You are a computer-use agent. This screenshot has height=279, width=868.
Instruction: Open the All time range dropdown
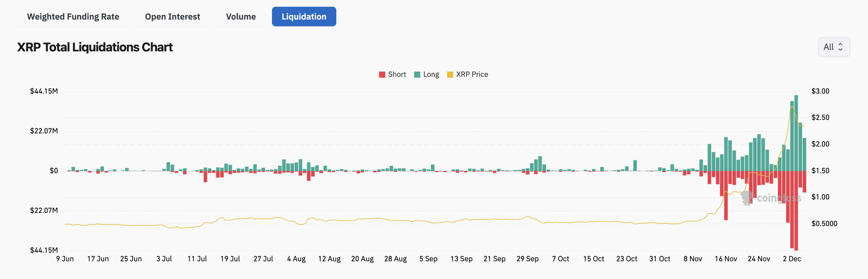(x=834, y=47)
